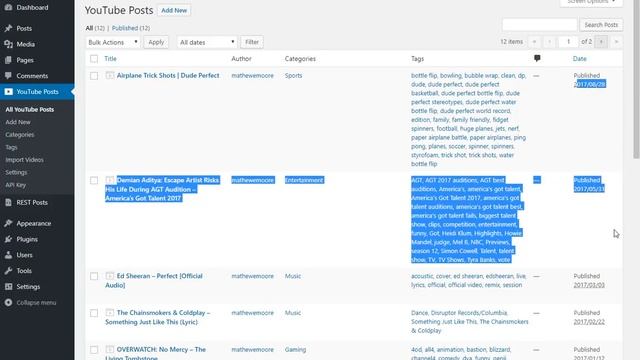Viewport: 640px width, 360px height.
Task: Filter by Sports category link
Action: click(293, 76)
